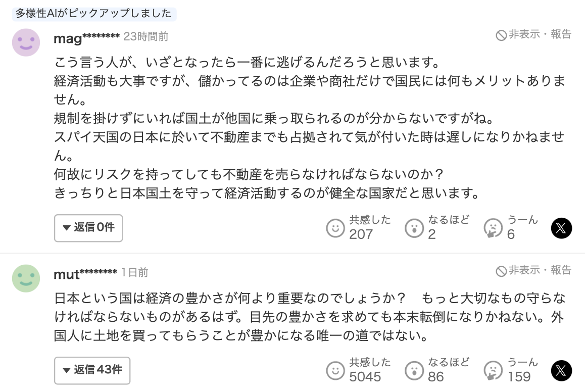Click the なるほど surprised-face icon on mut's comment

pyautogui.click(x=414, y=371)
